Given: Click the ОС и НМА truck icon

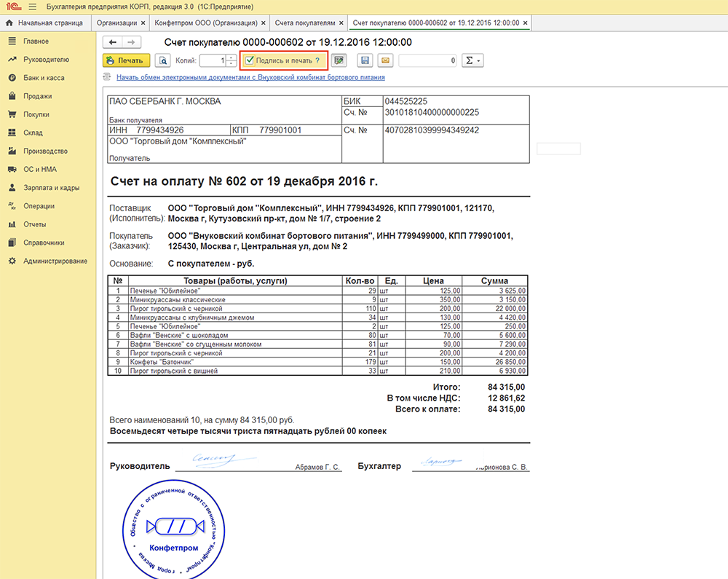Looking at the screenshot, I should pyautogui.click(x=12, y=170).
